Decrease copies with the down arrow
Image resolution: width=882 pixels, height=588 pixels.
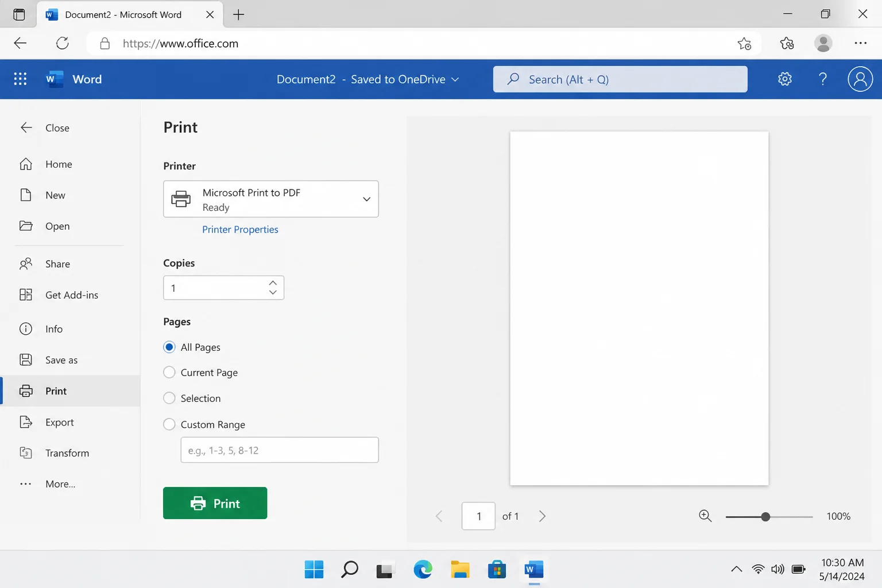(273, 292)
